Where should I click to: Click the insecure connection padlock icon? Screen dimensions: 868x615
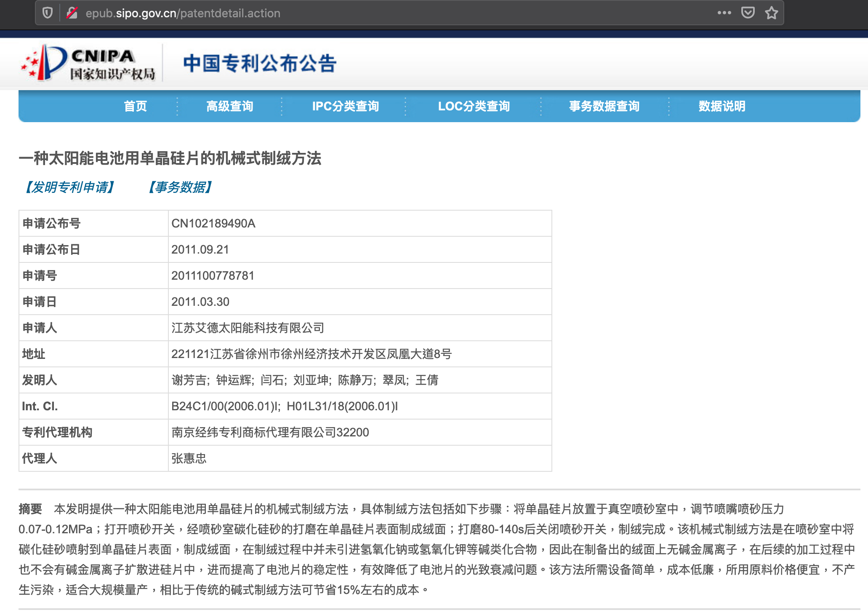[x=72, y=13]
